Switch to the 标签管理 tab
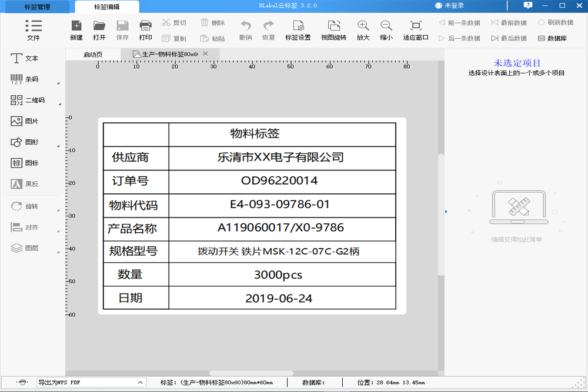 click(x=37, y=7)
